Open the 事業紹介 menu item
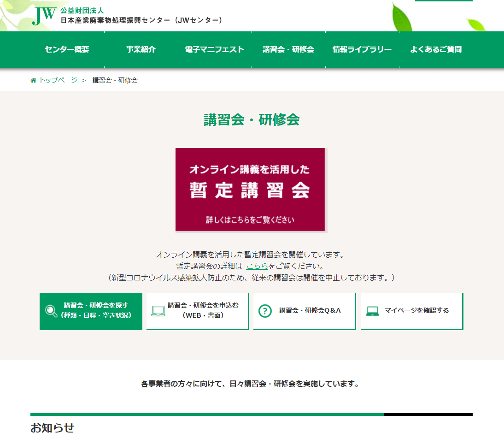 (141, 50)
